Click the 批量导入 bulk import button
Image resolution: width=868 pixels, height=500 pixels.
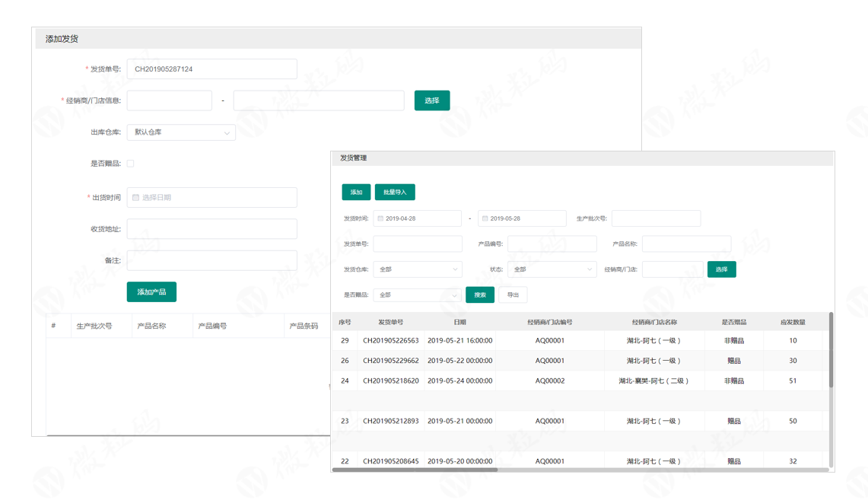[395, 193]
